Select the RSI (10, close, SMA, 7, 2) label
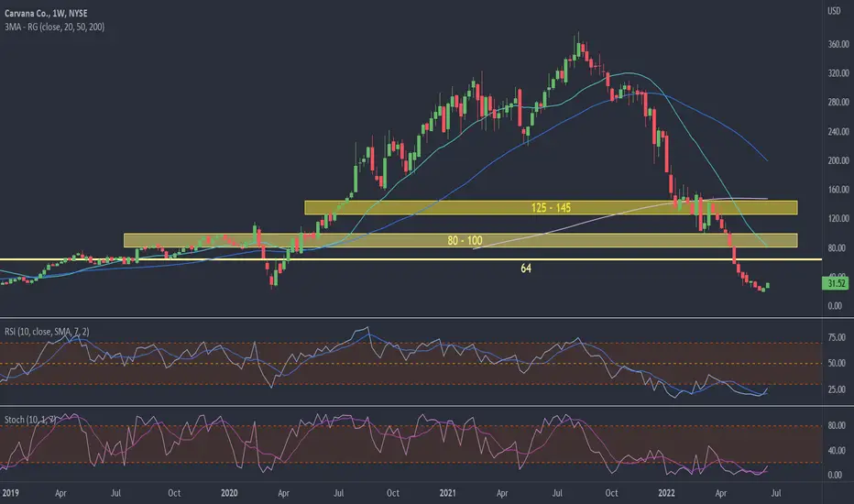 coord(47,332)
